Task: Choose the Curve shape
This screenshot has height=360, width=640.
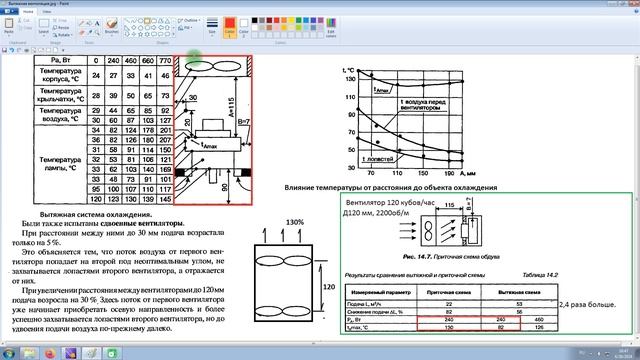Action: click(133, 21)
